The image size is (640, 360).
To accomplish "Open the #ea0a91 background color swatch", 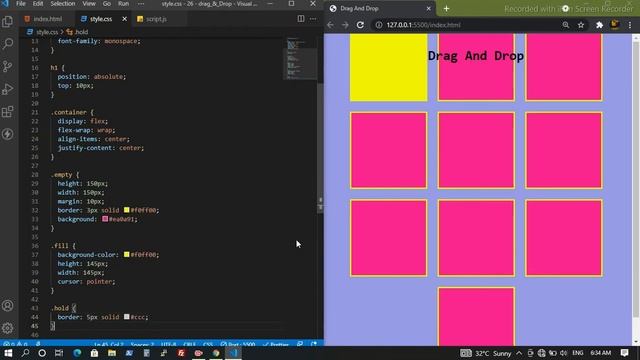I will coord(105,219).
